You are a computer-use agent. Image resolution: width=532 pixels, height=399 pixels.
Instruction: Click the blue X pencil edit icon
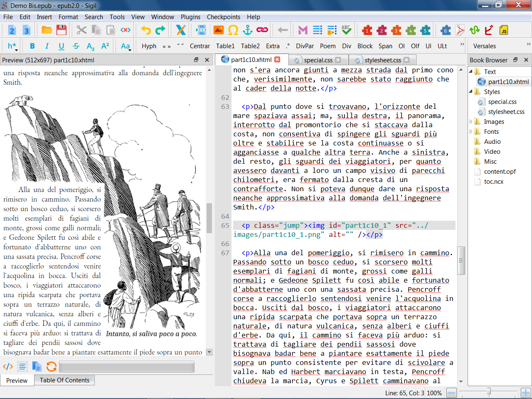181,30
